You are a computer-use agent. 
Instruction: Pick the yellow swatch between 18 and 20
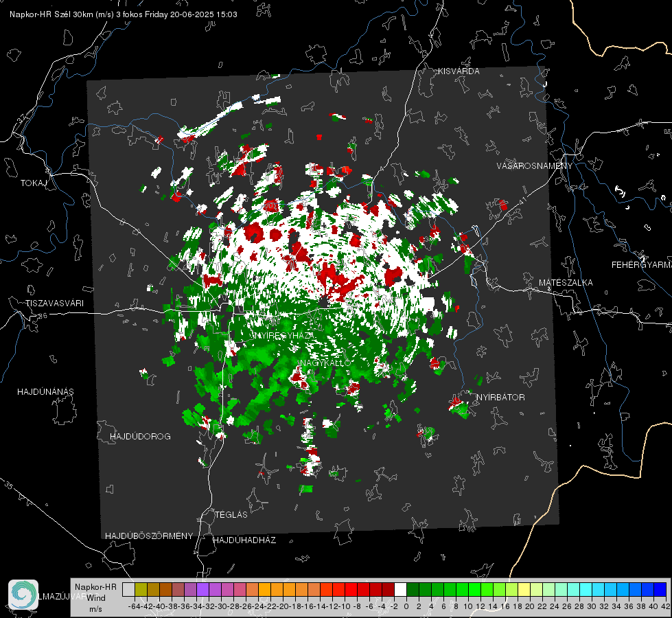524,590
